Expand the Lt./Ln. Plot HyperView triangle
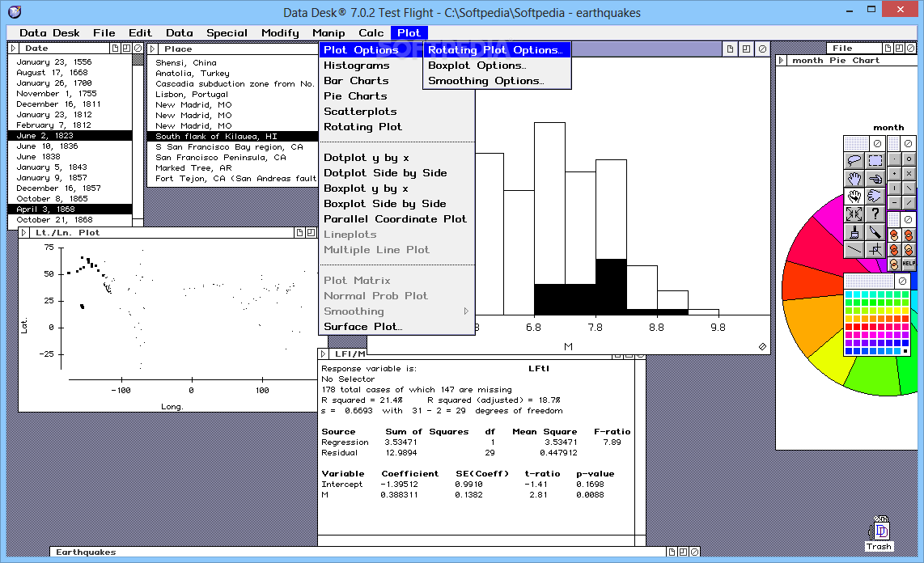924x563 pixels. click(24, 233)
